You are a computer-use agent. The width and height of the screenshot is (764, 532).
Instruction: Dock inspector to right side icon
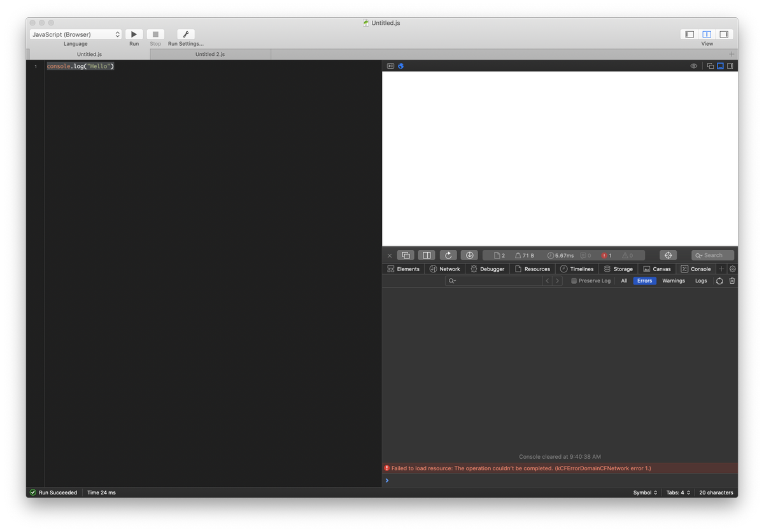tap(730, 66)
